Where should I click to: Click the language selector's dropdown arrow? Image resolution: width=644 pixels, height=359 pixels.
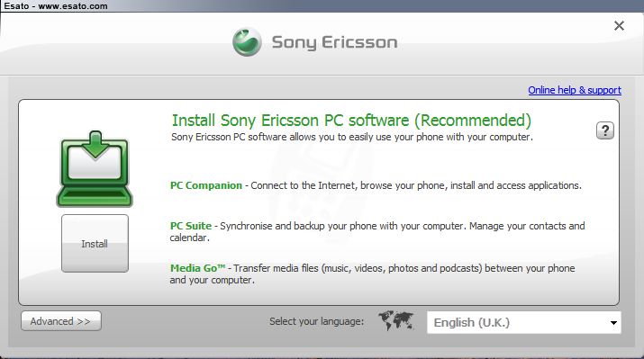coord(613,323)
